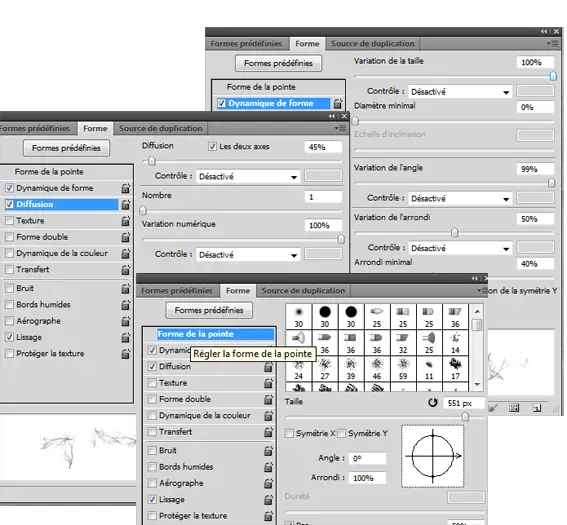Click lock icon beside Forme double in Diffusion panel

(x=125, y=237)
